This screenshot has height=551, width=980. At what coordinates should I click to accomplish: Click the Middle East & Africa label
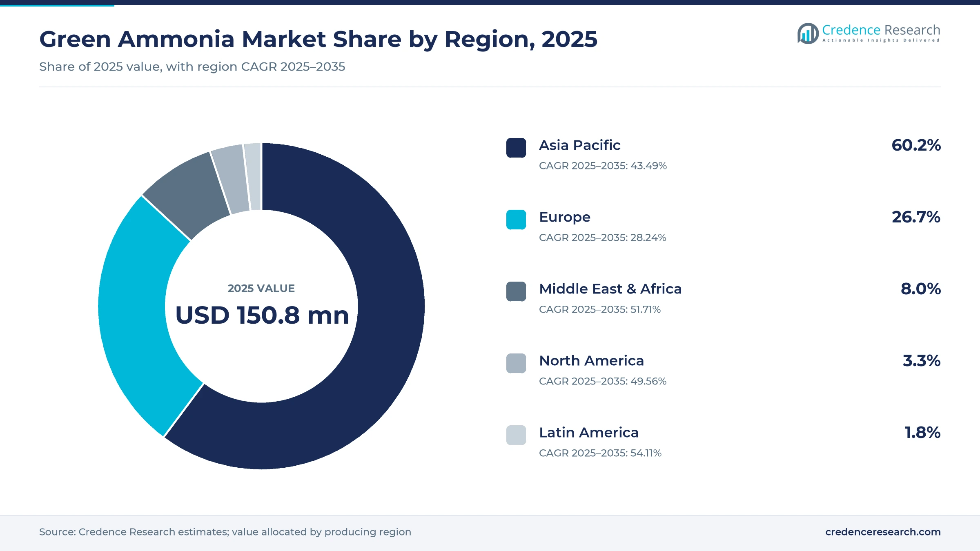pos(610,289)
